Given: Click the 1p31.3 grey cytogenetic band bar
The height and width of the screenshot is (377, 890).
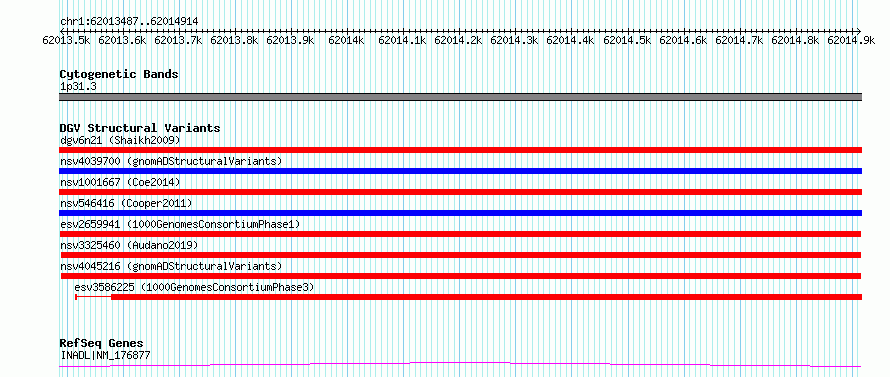Looking at the screenshot, I should [x=460, y=97].
